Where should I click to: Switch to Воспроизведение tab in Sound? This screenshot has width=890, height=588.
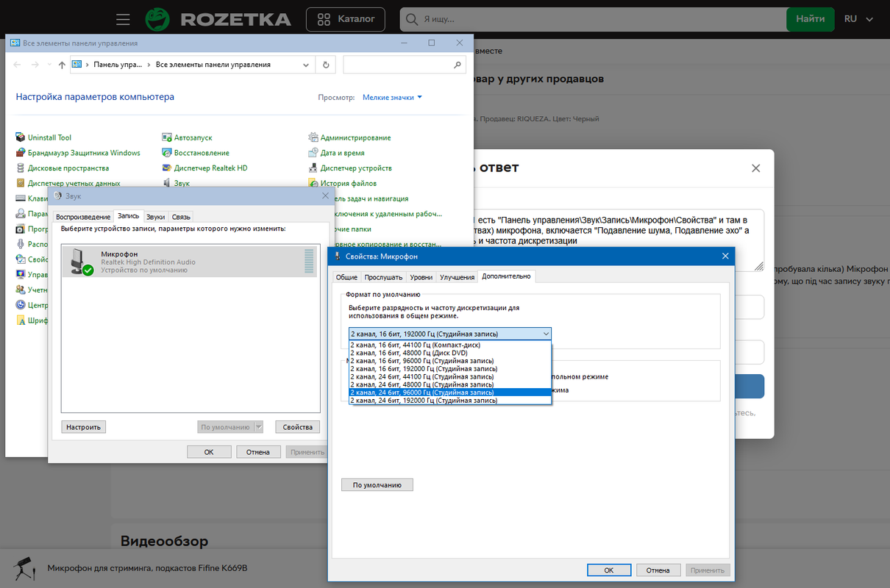point(83,217)
